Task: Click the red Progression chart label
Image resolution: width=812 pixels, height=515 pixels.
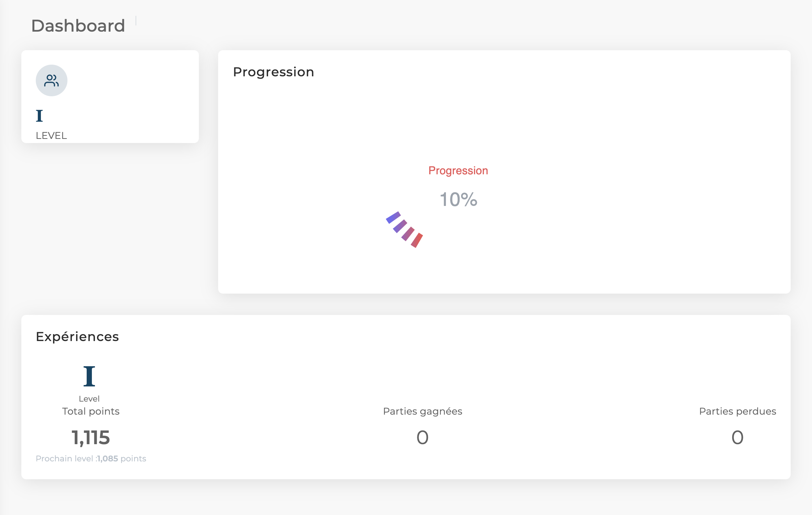Action: click(458, 171)
